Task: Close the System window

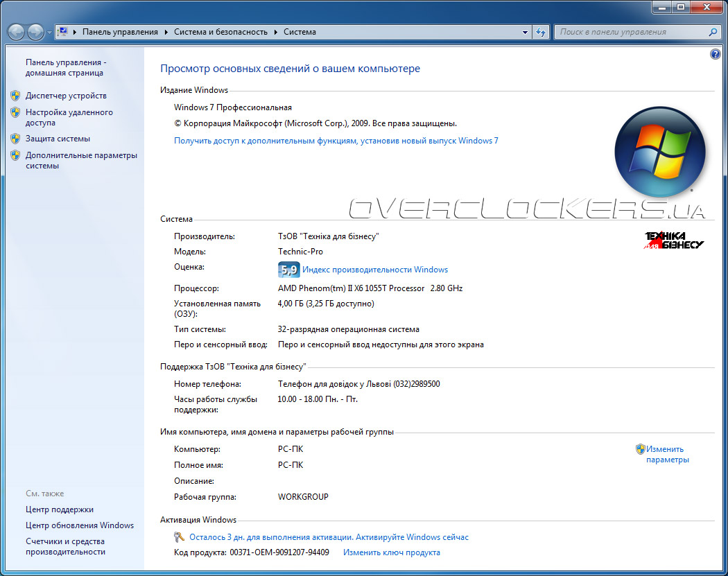Action: 707,7
